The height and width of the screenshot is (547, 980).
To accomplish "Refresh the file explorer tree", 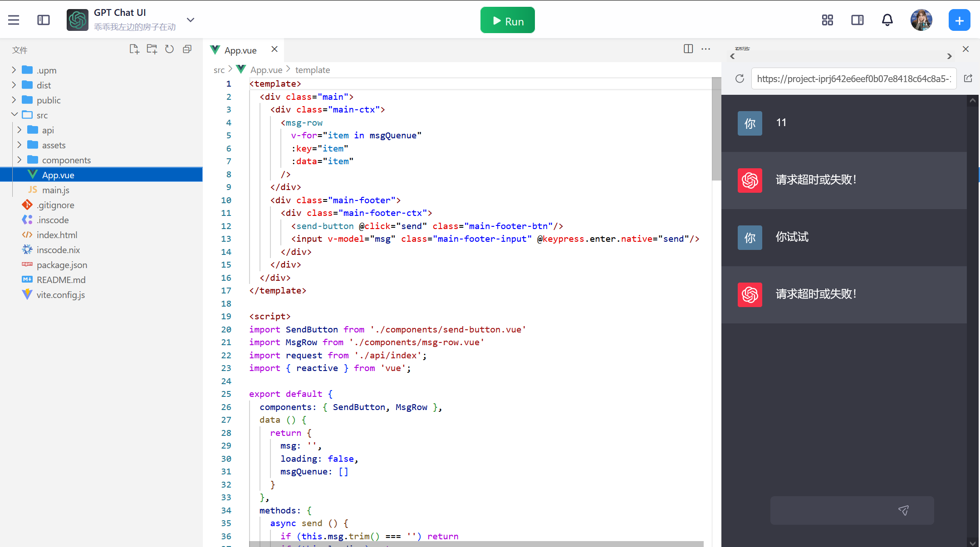I will coord(169,49).
